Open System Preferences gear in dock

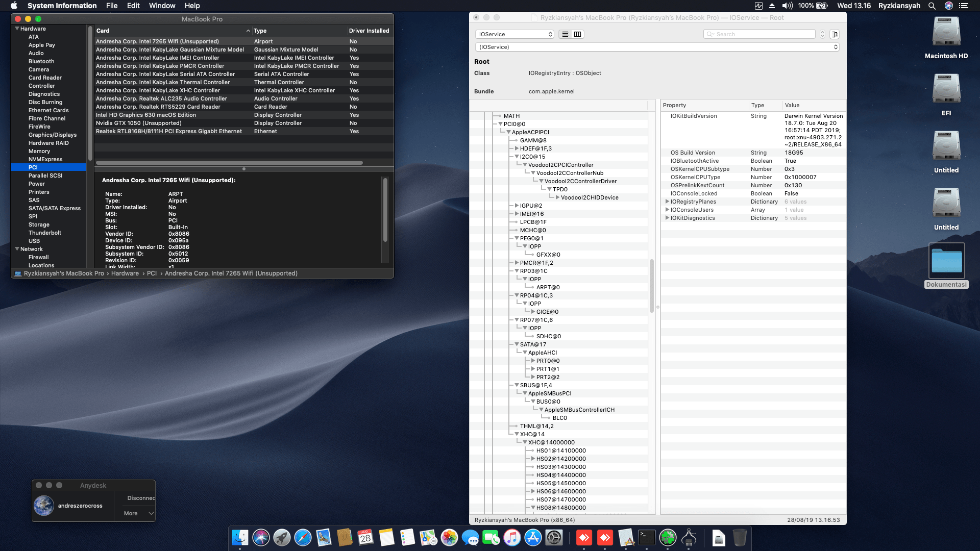(554, 538)
